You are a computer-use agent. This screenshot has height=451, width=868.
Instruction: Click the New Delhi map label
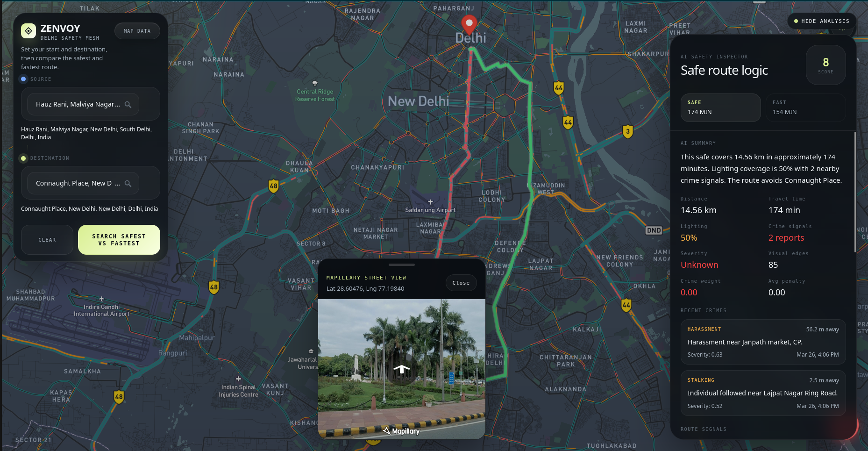tap(418, 101)
